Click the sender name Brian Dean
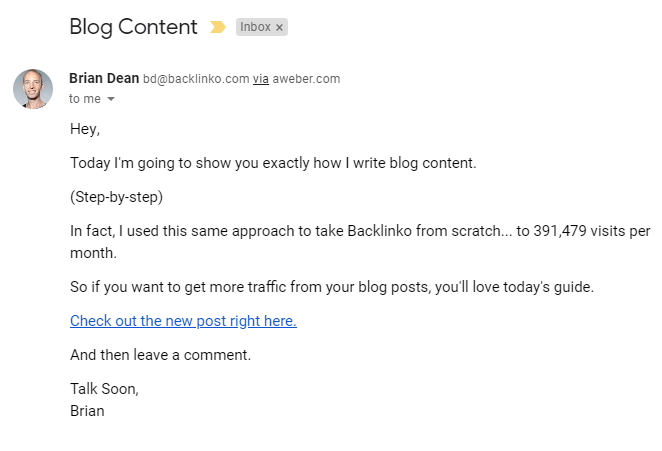Viewport: 662px width, 451px height. coord(103,78)
